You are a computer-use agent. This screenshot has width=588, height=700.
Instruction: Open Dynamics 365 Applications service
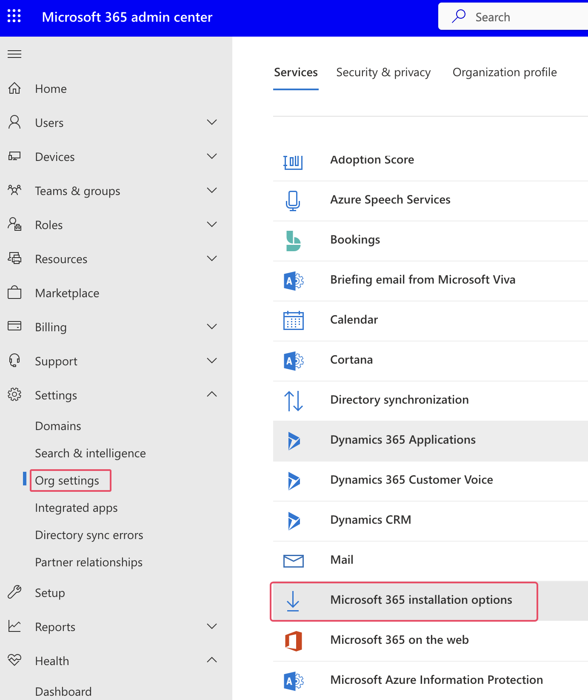click(431, 441)
